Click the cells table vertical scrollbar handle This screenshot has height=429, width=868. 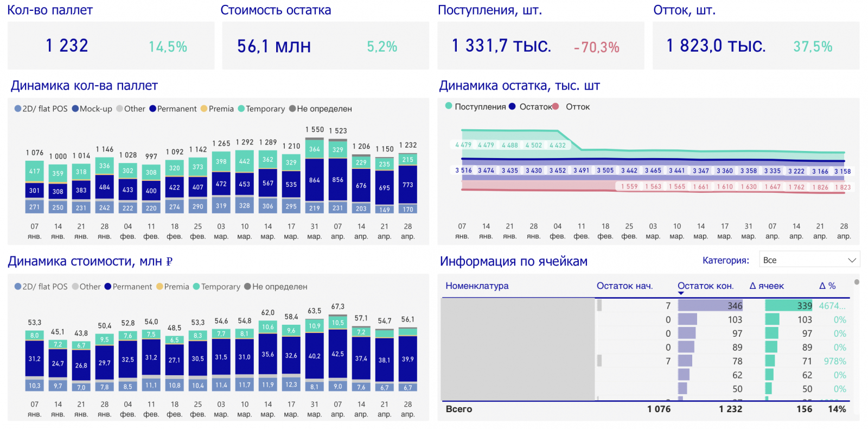pyautogui.click(x=857, y=282)
